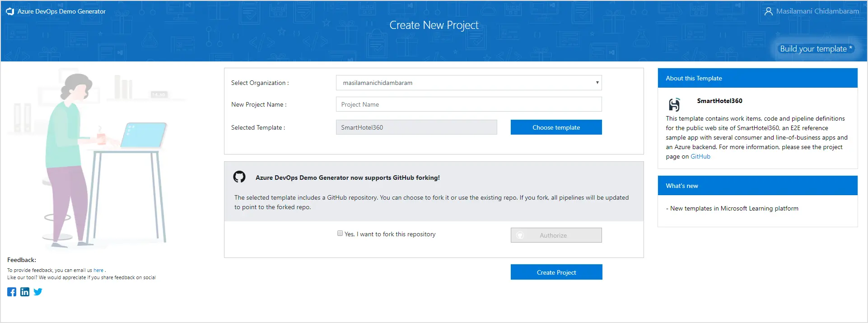The height and width of the screenshot is (323, 868).
Task: Click the GitHub octocat icon in forking notice
Action: click(x=239, y=177)
